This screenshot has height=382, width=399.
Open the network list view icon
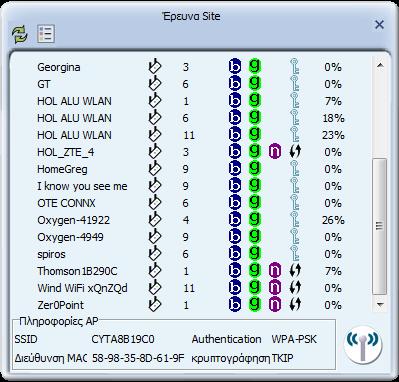point(46,34)
